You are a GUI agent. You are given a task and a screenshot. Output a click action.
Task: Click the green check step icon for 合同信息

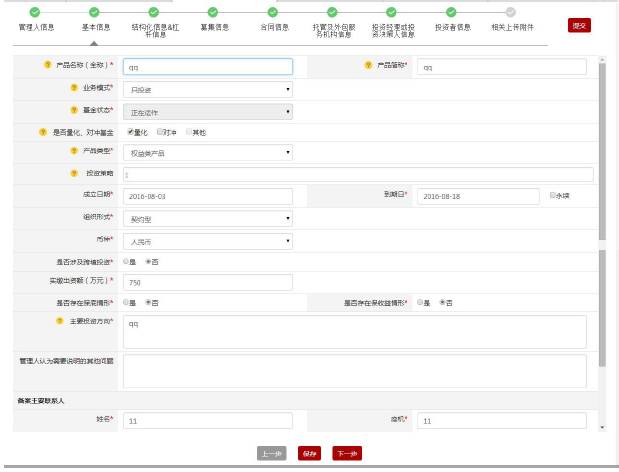pos(273,12)
